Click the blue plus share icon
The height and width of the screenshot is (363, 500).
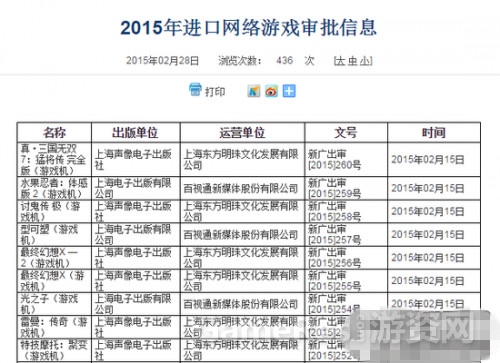coord(289,91)
